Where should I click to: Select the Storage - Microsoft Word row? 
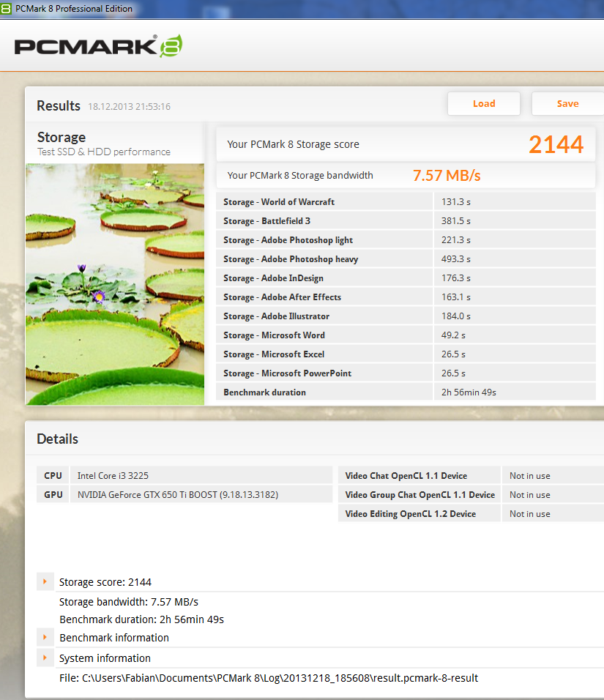(x=406, y=335)
